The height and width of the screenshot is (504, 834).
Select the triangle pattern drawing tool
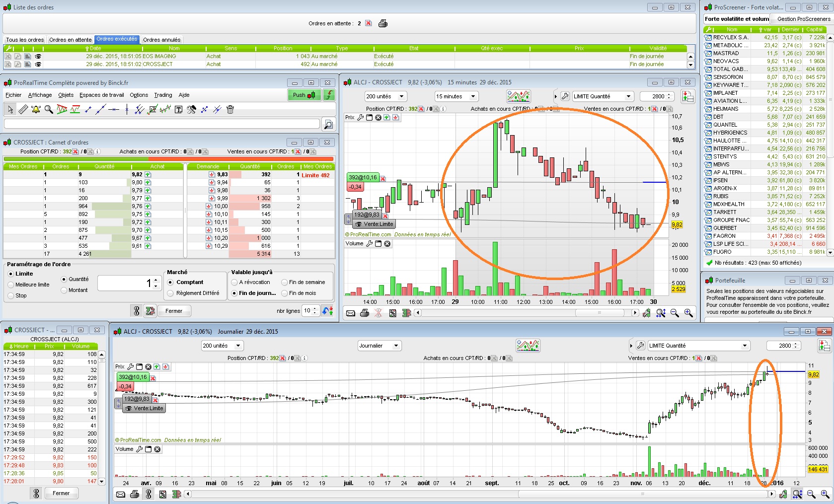(x=62, y=109)
